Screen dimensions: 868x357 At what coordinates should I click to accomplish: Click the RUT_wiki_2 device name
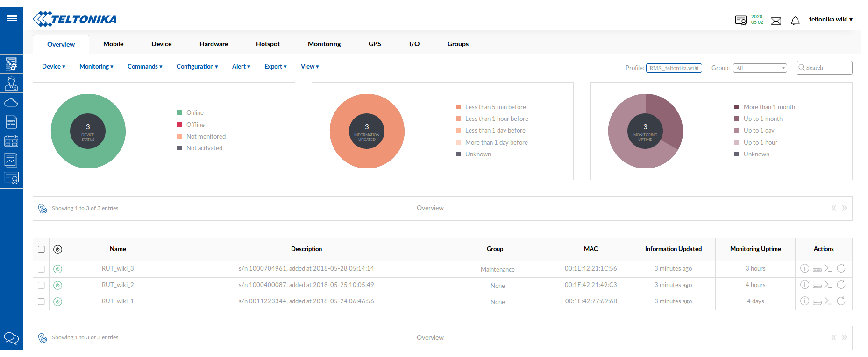(x=118, y=285)
